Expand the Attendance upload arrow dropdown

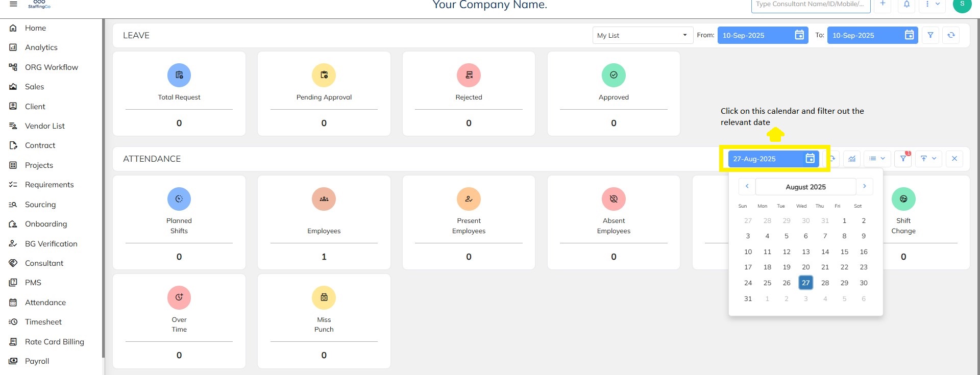pyautogui.click(x=928, y=159)
